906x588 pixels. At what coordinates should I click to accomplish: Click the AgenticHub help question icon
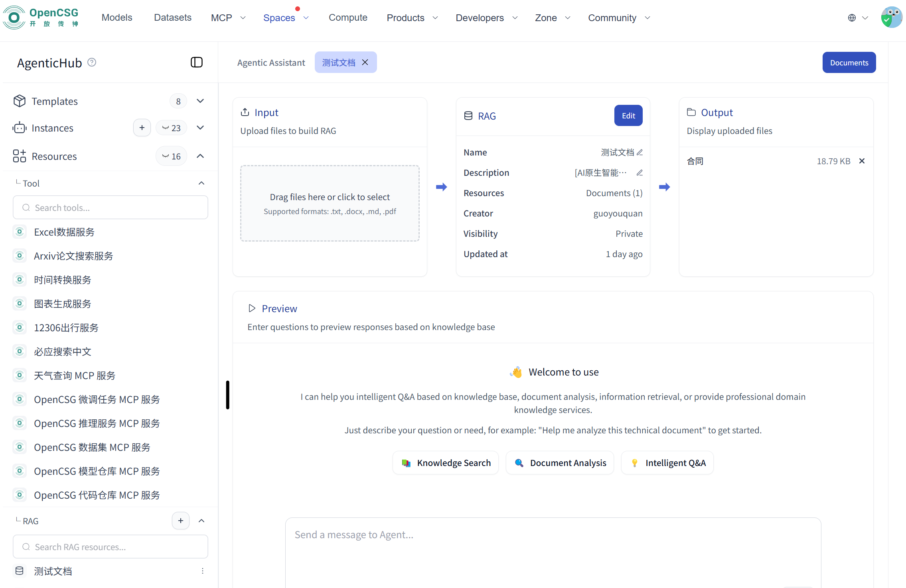click(92, 62)
